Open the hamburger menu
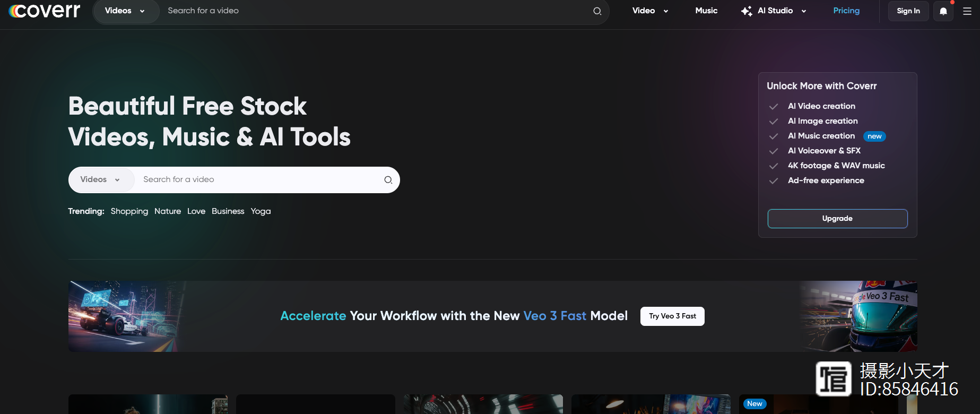The image size is (980, 414). pyautogui.click(x=967, y=11)
